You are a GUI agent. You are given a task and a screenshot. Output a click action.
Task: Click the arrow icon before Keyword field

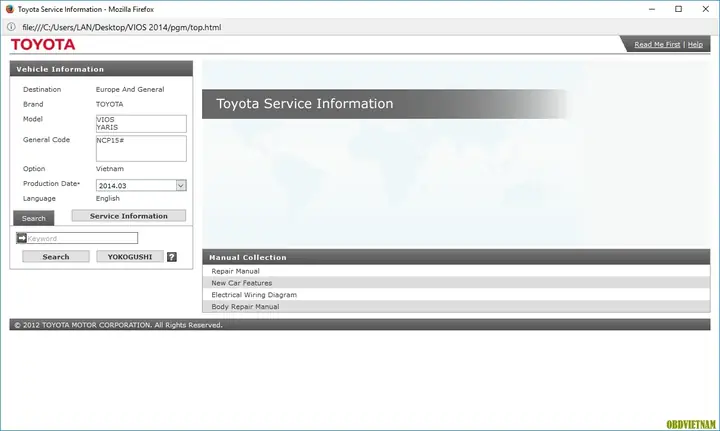click(x=22, y=238)
